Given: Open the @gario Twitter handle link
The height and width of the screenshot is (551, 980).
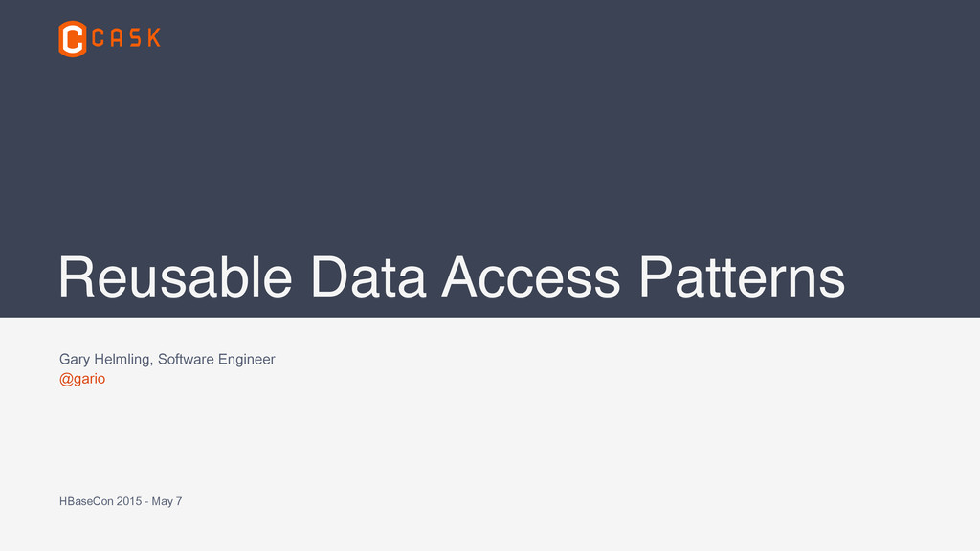Looking at the screenshot, I should tap(82, 379).
